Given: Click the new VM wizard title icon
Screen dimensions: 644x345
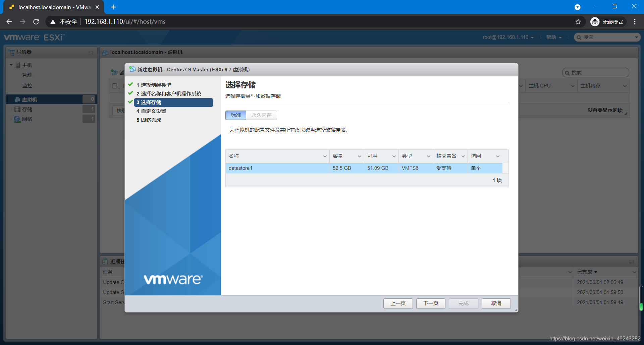Looking at the screenshot, I should (x=132, y=69).
